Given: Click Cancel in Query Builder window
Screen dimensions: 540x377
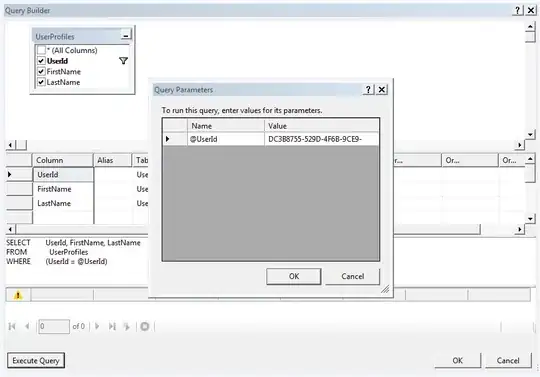Looking at the screenshot, I should click(508, 360).
